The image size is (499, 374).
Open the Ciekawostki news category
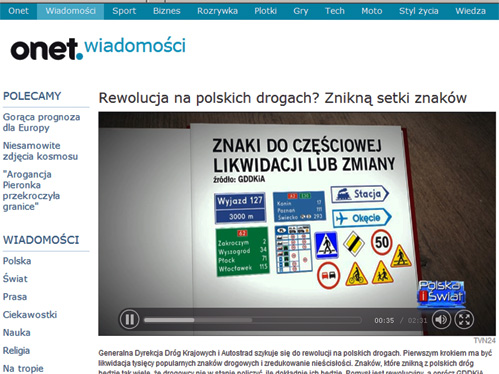point(30,315)
